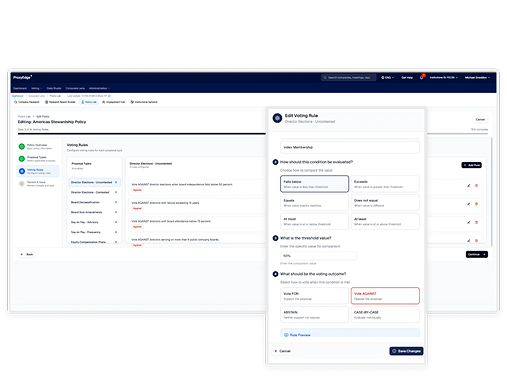Open the Michael user profile dropdown

(477, 77)
